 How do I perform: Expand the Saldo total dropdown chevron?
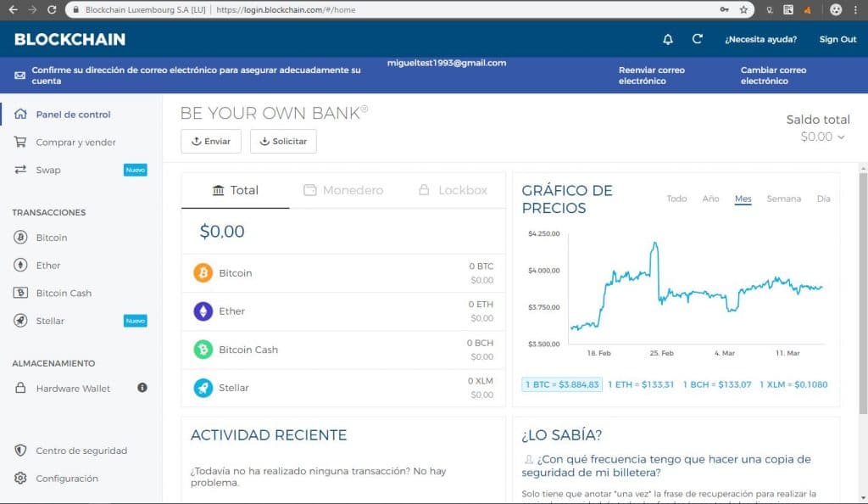pos(841,137)
